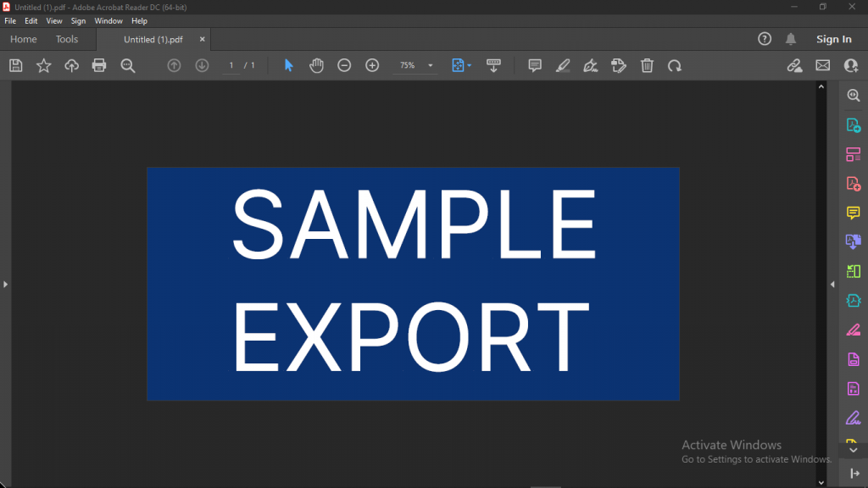Open the View menu
Viewport: 868px width, 488px height.
(54, 20)
